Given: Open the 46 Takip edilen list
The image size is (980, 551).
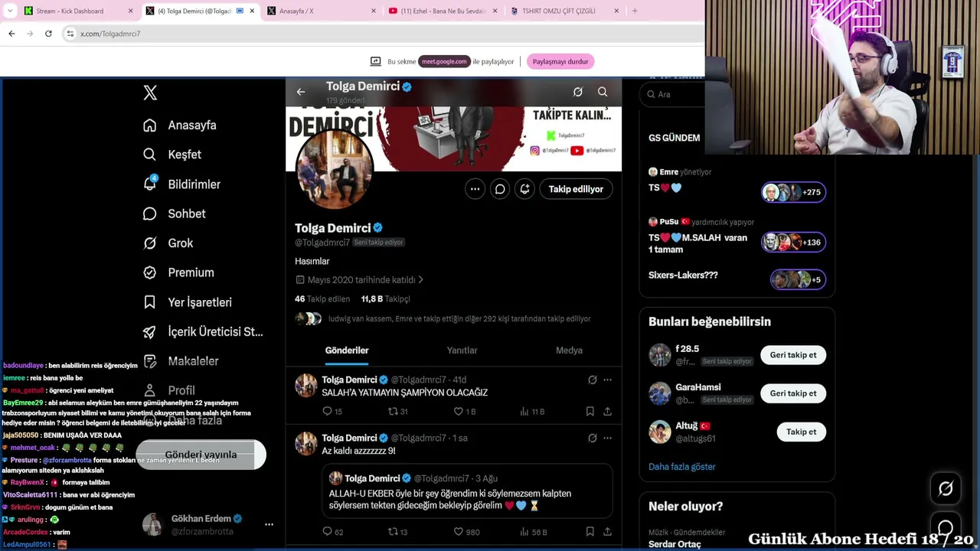Looking at the screenshot, I should pos(322,299).
